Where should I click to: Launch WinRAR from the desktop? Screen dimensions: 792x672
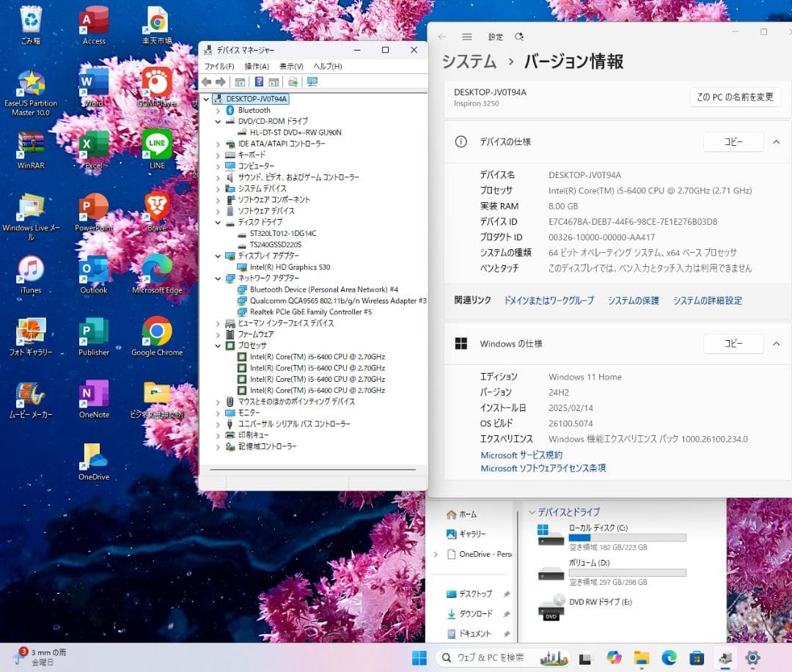[x=32, y=143]
